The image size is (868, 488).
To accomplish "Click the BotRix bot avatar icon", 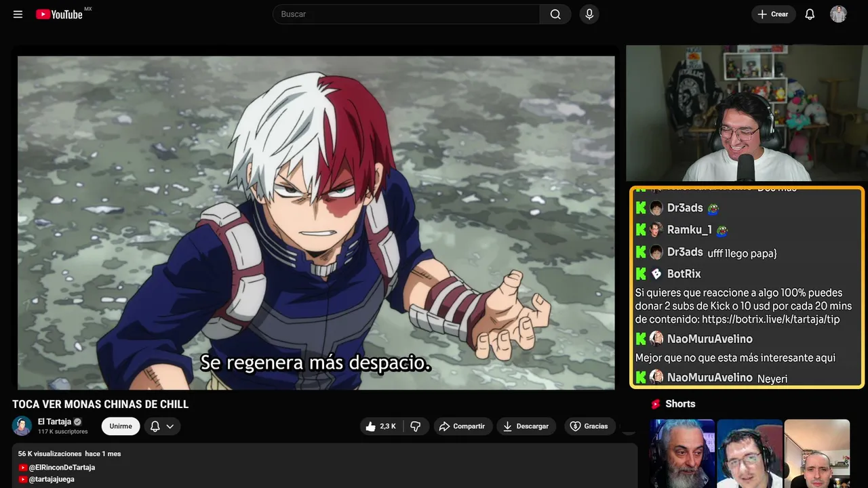I will tap(656, 274).
